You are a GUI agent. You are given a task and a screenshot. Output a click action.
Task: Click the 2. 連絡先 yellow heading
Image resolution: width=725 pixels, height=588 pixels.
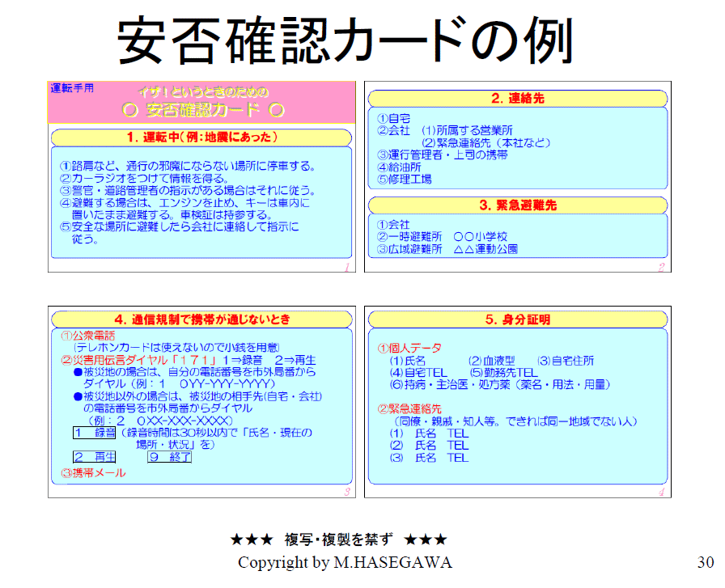point(517,99)
